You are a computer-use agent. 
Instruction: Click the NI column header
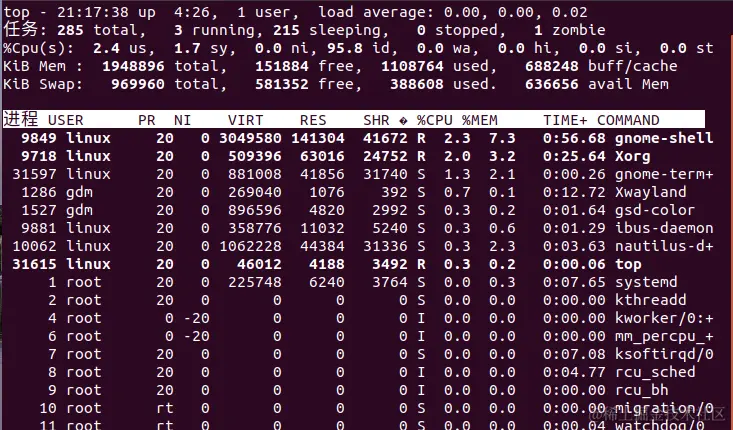click(182, 120)
